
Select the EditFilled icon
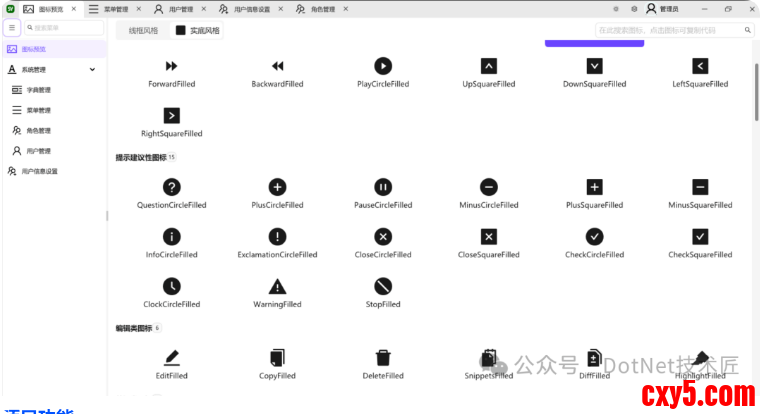(172, 358)
